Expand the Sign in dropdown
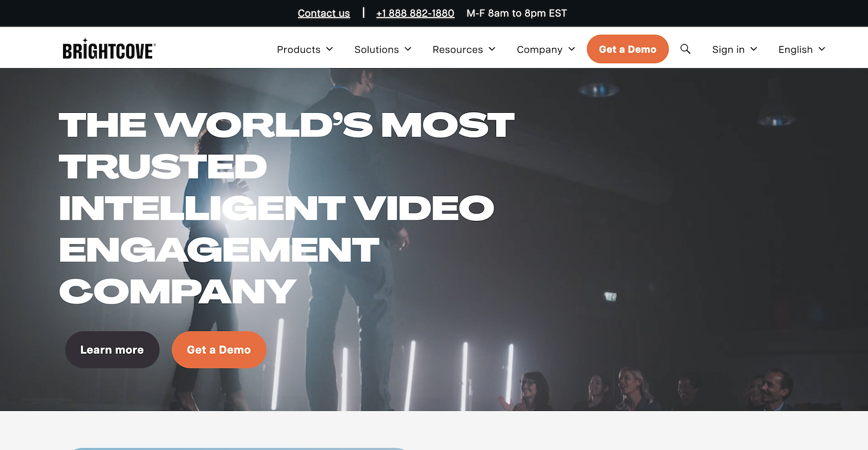868x450 pixels. tap(734, 50)
